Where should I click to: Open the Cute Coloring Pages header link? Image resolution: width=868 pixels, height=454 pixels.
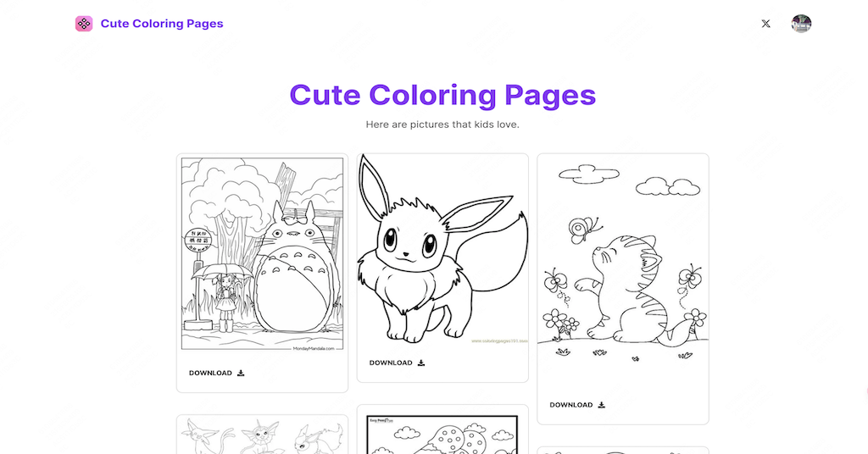click(x=162, y=23)
